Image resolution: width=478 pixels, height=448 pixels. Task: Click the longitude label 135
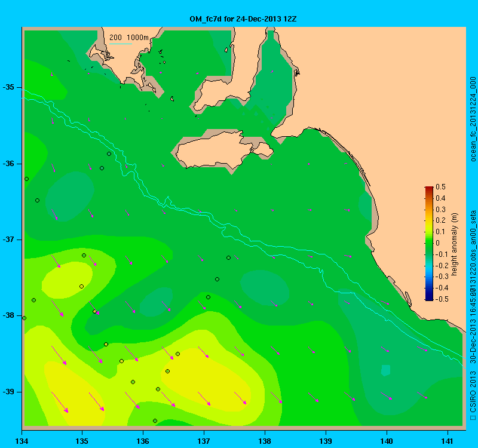pos(82,441)
